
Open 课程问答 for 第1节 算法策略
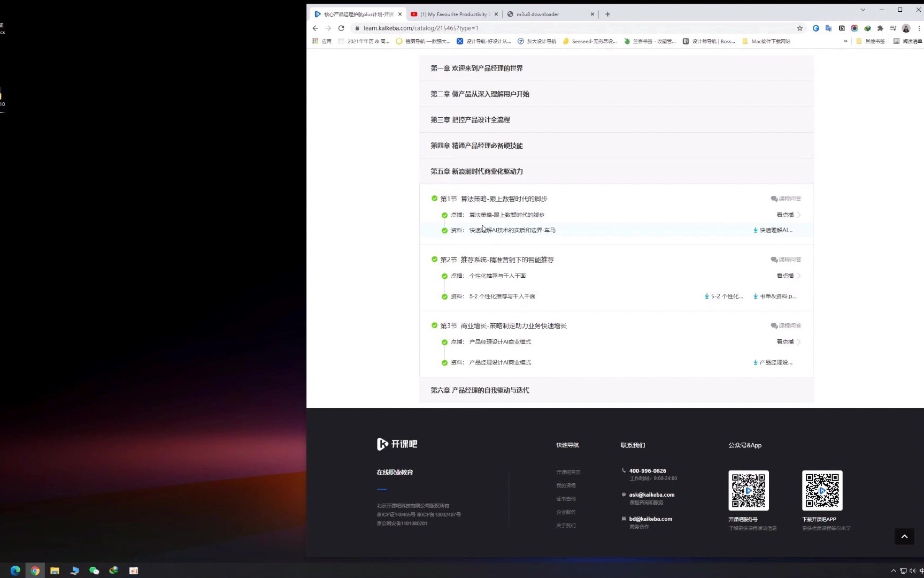tap(786, 199)
